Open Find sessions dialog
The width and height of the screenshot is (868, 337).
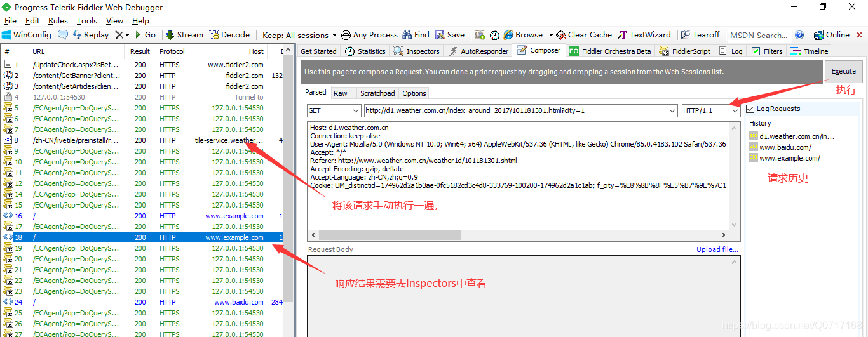tap(416, 35)
